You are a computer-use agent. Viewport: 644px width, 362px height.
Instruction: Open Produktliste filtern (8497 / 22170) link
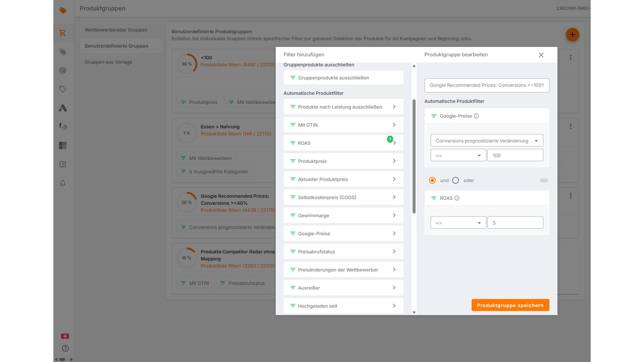237,65
